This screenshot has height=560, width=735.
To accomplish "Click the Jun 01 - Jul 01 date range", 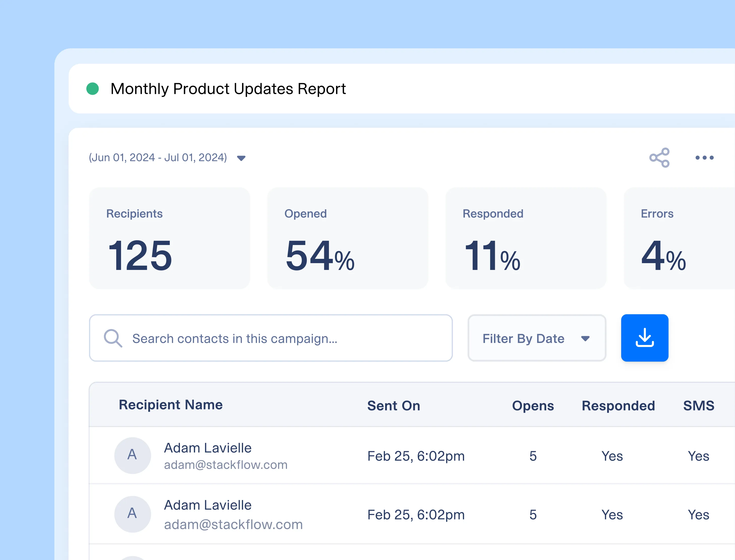I will 158,157.
